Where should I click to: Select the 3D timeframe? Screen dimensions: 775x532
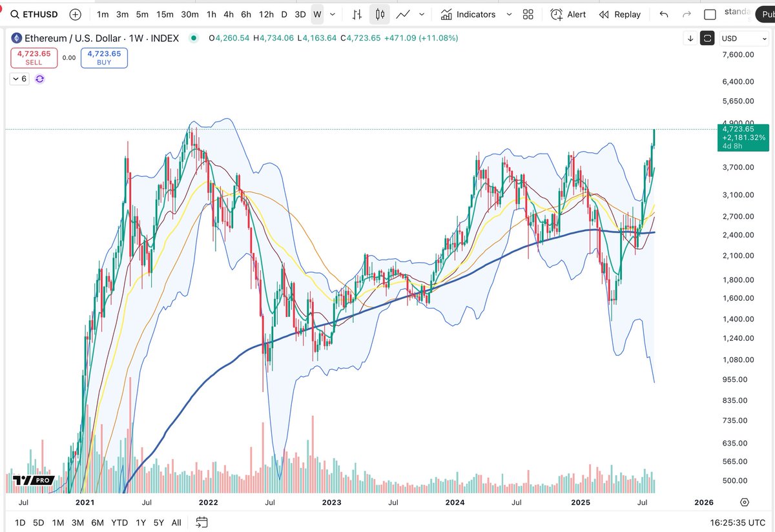pyautogui.click(x=300, y=14)
